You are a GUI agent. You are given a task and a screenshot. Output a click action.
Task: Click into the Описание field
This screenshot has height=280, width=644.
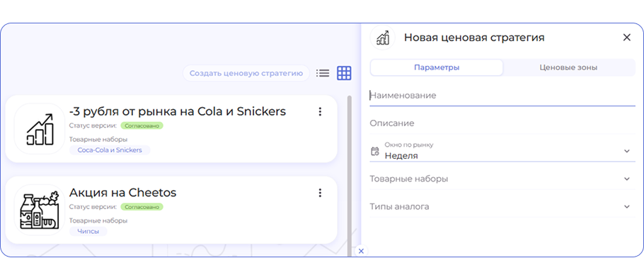[x=502, y=123]
